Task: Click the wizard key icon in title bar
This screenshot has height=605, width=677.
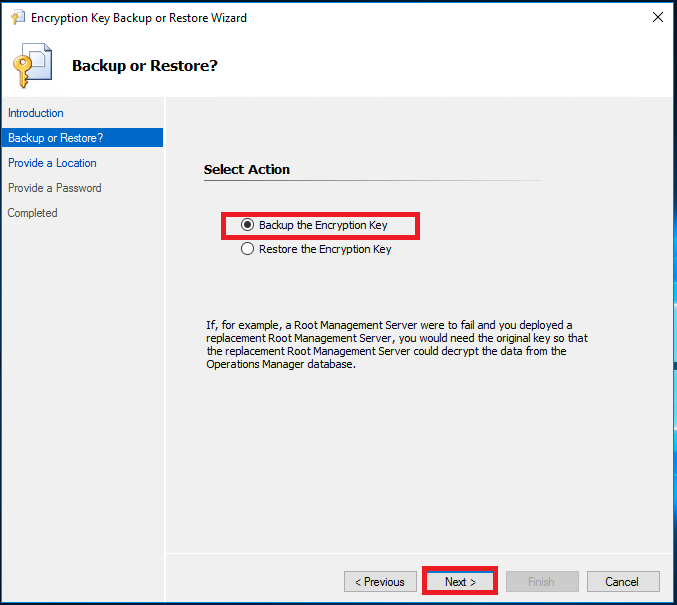Action: (x=17, y=18)
